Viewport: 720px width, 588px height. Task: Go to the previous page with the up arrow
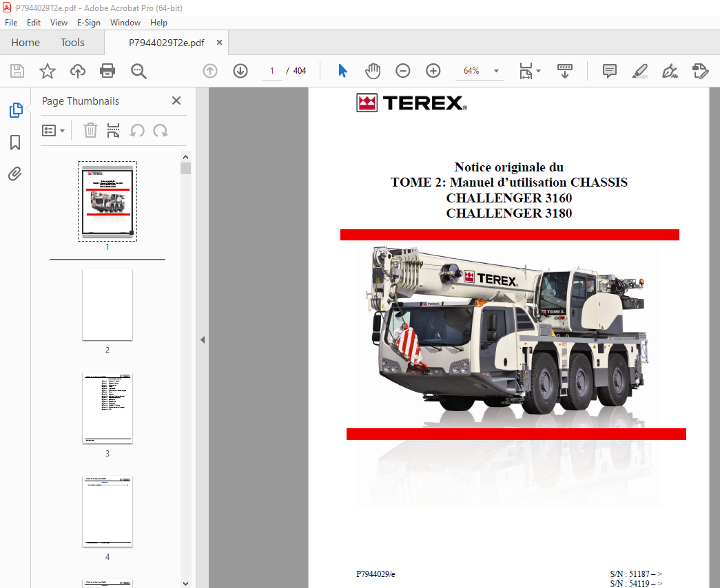click(x=210, y=71)
